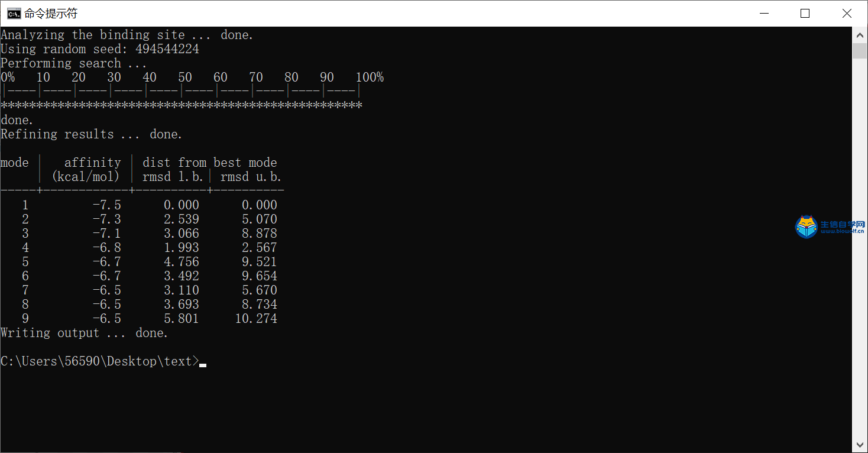Click rmsd l.b. value 5.801
The height and width of the screenshot is (453, 868).
[182, 319]
